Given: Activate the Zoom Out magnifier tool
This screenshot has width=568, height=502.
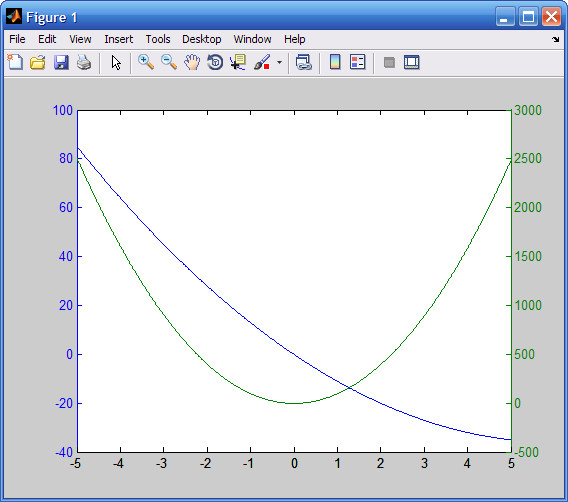Looking at the screenshot, I should coord(169,62).
